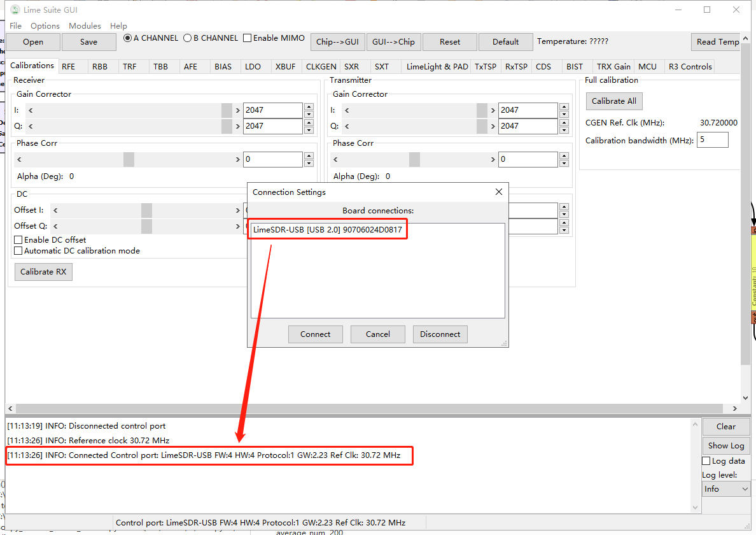Click Receiver Gain I value field

(x=273, y=110)
